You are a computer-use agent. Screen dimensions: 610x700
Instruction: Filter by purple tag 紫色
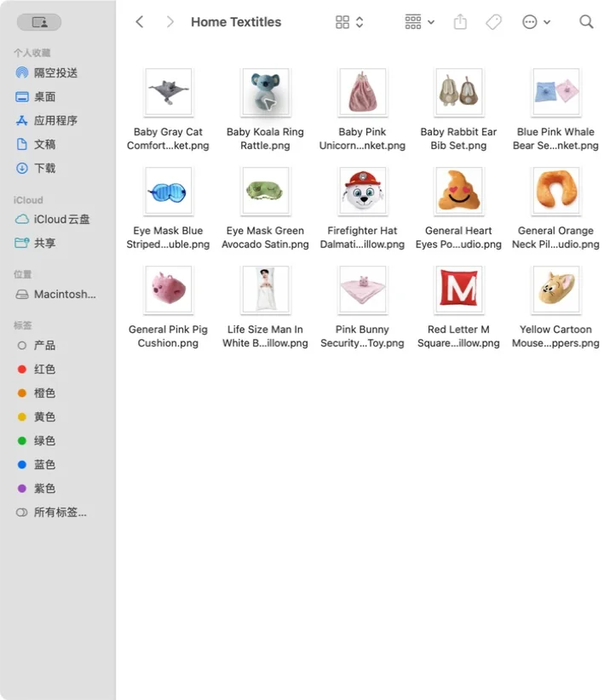point(36,489)
